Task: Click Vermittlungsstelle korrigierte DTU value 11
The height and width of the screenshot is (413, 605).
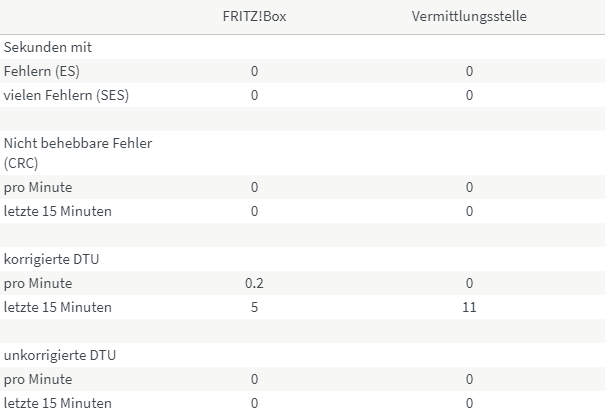Action: [469, 307]
